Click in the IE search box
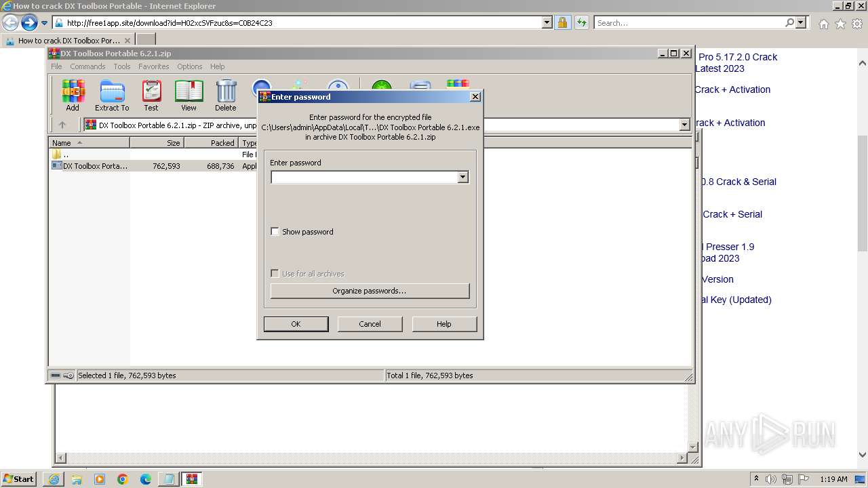868x488 pixels. point(689,23)
